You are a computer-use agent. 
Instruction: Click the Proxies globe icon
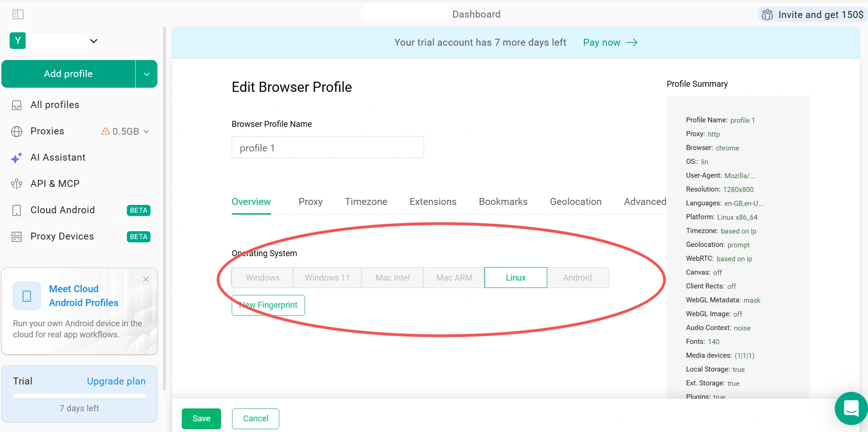click(x=17, y=132)
